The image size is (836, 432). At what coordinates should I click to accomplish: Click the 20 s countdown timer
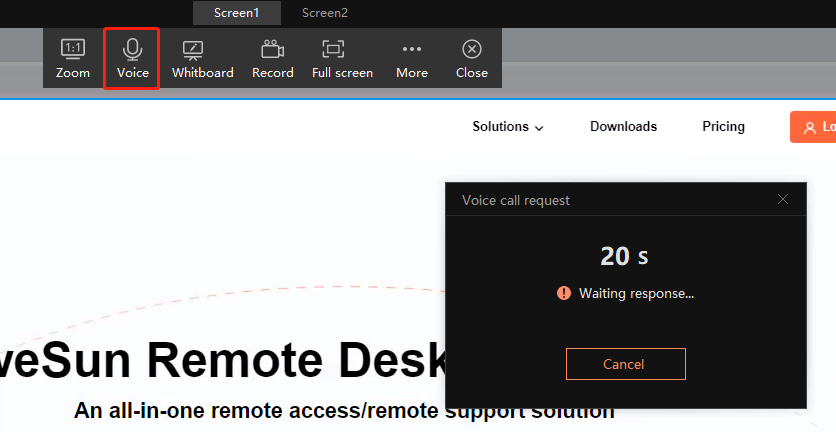pos(624,256)
